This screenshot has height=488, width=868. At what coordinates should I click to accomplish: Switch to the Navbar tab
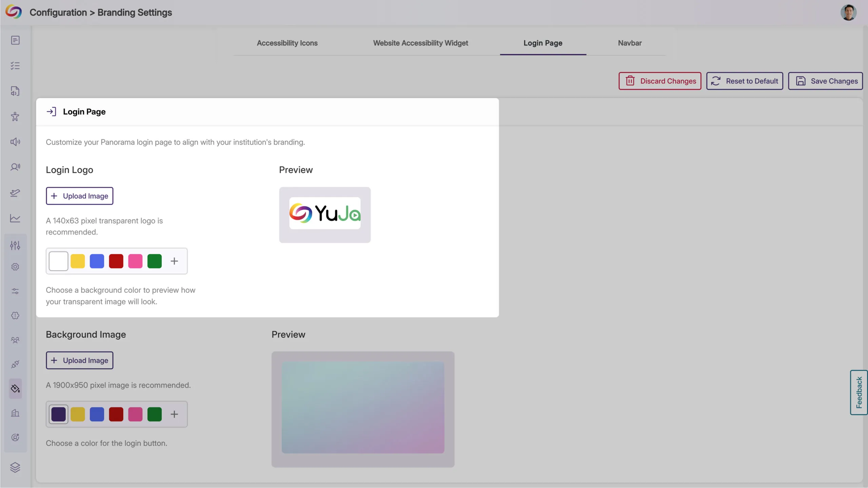tap(630, 43)
